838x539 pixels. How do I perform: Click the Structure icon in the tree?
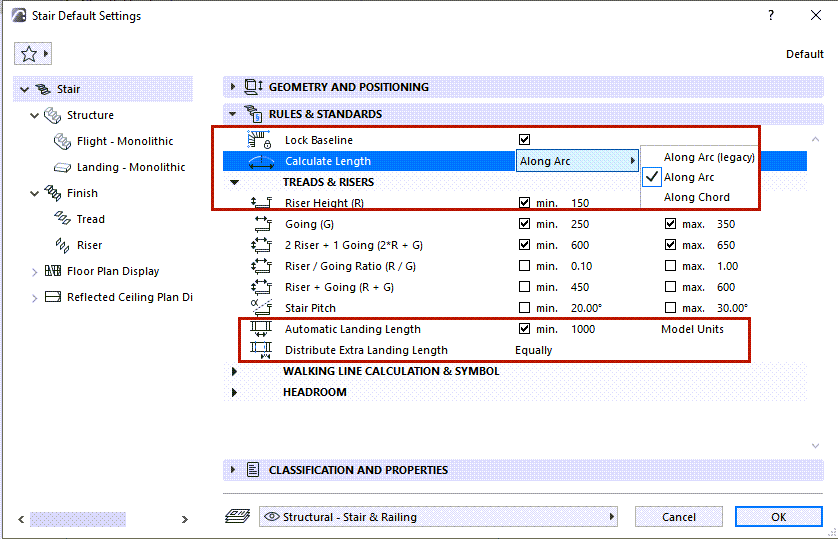(x=52, y=115)
